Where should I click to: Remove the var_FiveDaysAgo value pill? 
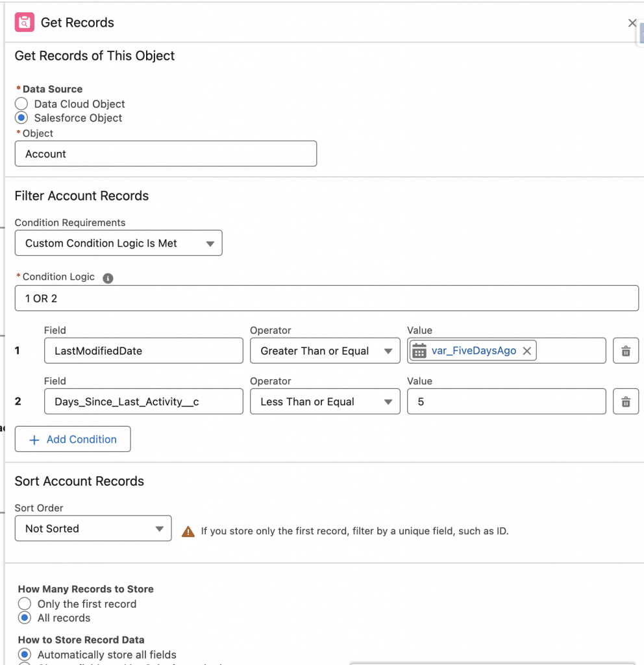click(526, 351)
